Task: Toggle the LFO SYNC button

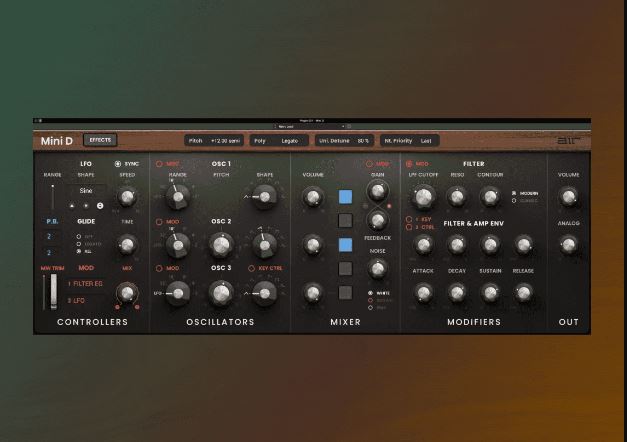Action: coord(118,164)
